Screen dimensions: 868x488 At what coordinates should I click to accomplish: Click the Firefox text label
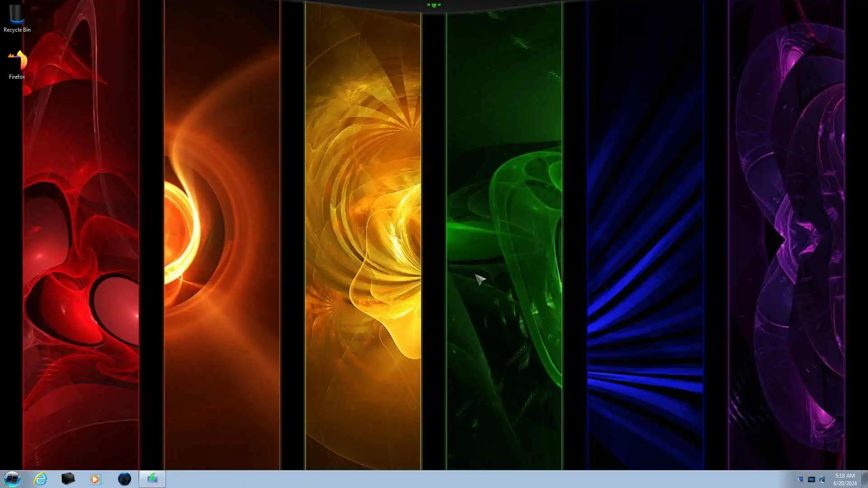(x=17, y=77)
